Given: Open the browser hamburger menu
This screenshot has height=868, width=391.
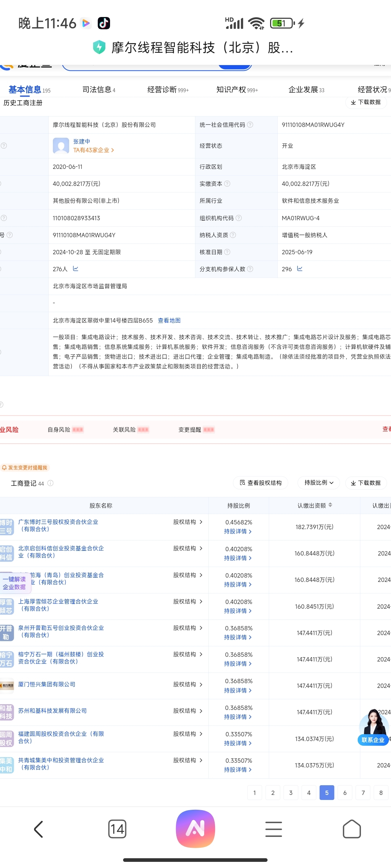Looking at the screenshot, I should (x=274, y=829).
